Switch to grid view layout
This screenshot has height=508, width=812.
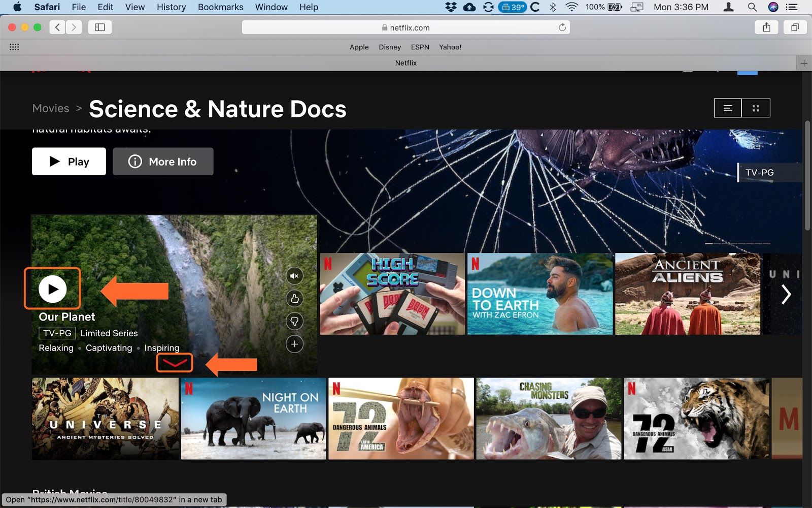coord(756,108)
